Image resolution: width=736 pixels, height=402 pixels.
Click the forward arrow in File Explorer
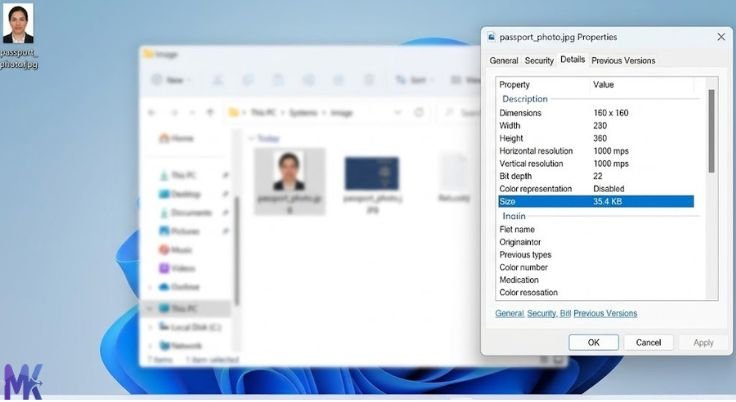coord(174,113)
